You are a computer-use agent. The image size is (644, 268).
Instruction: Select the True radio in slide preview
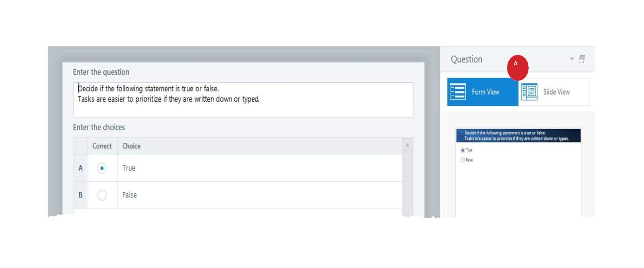click(x=463, y=150)
